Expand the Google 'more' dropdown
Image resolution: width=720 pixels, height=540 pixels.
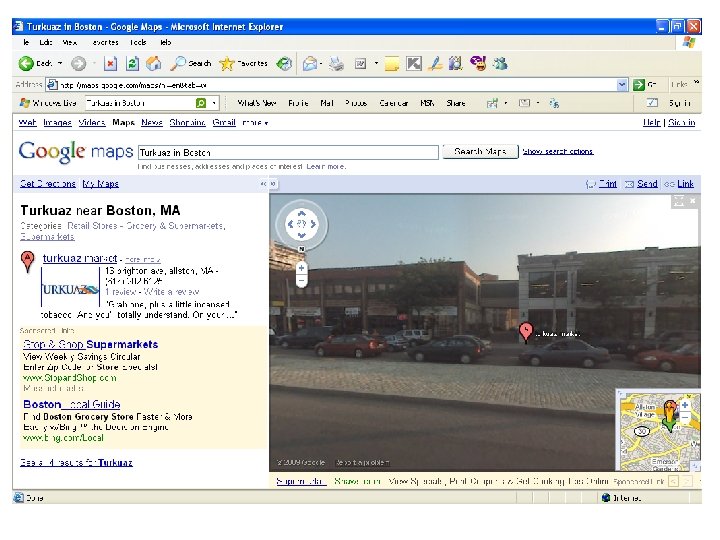point(255,123)
